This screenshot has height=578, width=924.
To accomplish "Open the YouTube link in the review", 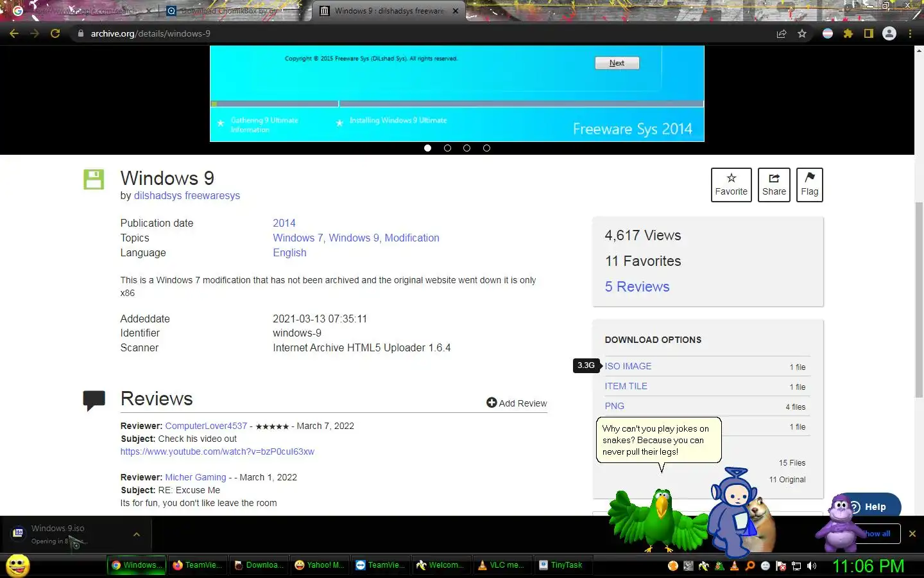I will coord(217,451).
